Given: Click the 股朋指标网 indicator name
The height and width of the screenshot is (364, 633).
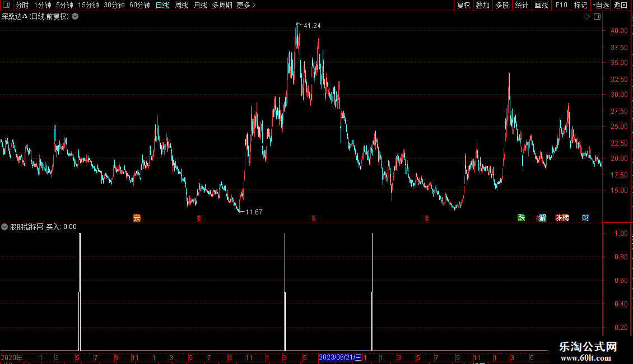Looking at the screenshot, I should pos(27,227).
